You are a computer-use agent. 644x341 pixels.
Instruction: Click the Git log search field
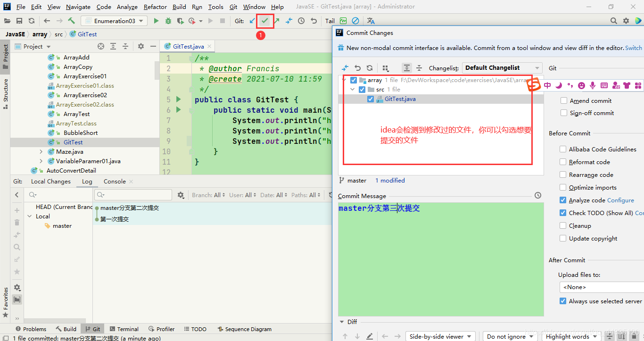133,195
